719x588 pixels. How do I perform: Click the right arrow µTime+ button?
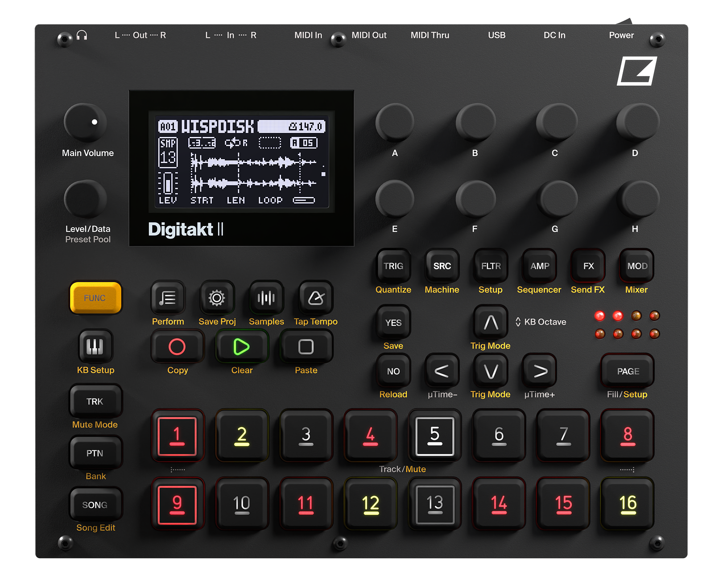(x=540, y=370)
